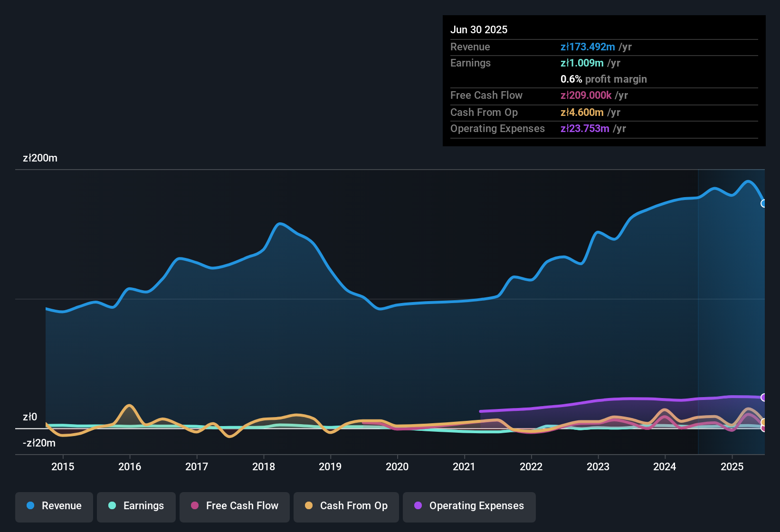Click the blue dot in Revenue legend
The height and width of the screenshot is (532, 780).
[x=30, y=505]
